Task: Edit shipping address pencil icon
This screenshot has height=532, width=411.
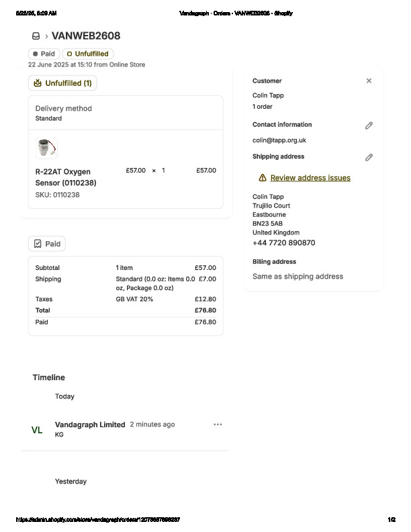Action: (x=369, y=157)
